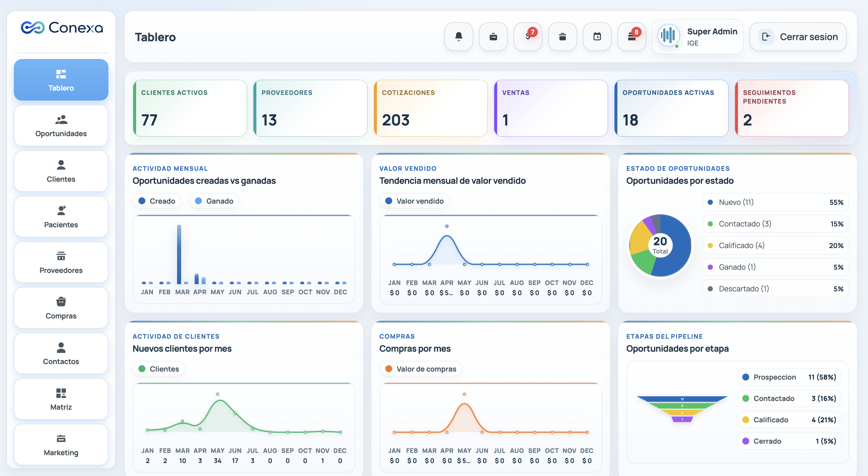
Task: Click the Oportunidades creadas vs ganadas heading
Action: click(x=204, y=181)
